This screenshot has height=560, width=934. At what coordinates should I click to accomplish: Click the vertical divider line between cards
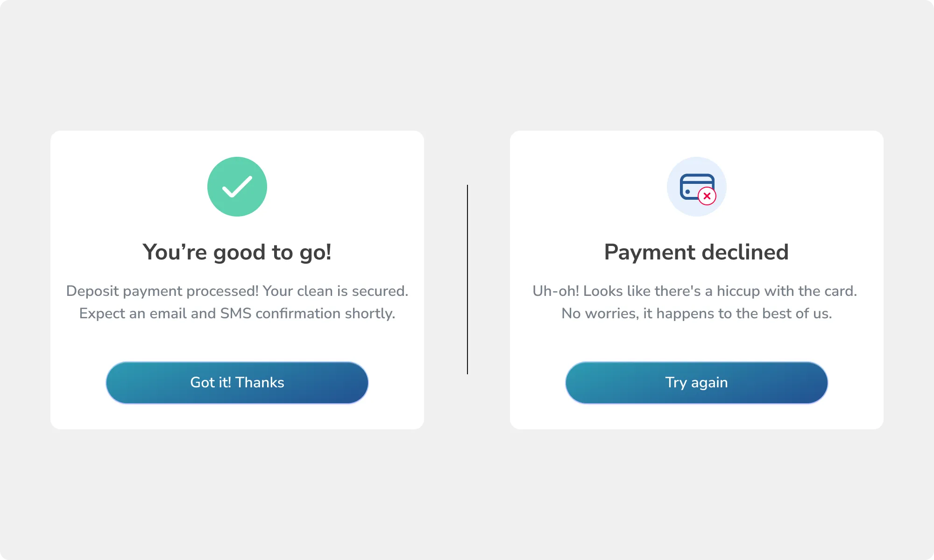click(x=467, y=279)
